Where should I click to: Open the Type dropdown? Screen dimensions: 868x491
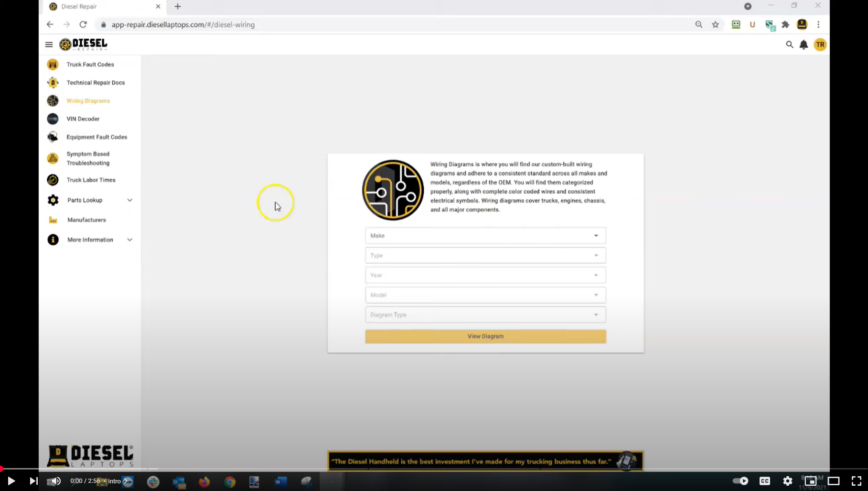click(485, 255)
